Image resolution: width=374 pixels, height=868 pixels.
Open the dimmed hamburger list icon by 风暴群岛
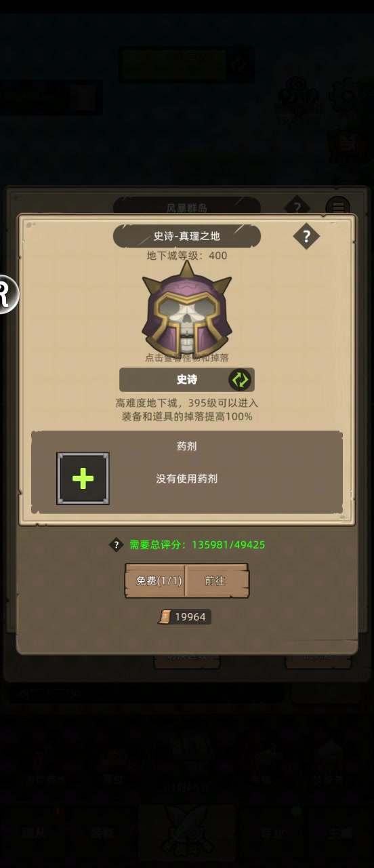[337, 207]
